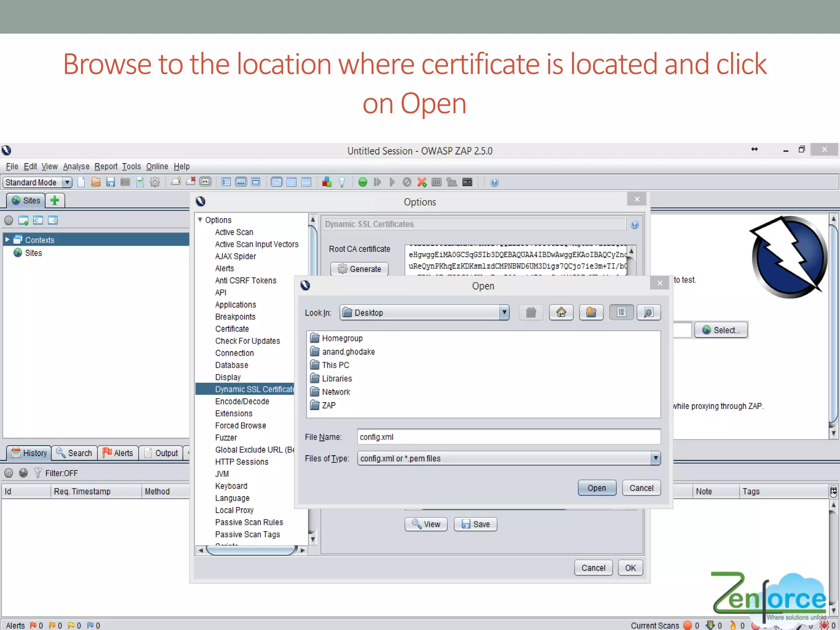Select Local Proxy in options tree
Screen dimensions: 840x630
click(234, 510)
